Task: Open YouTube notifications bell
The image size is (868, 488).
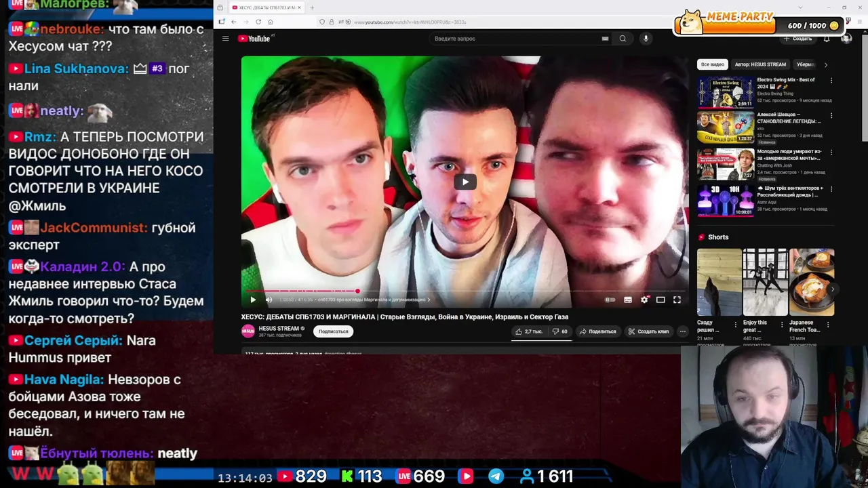Action: pos(826,39)
